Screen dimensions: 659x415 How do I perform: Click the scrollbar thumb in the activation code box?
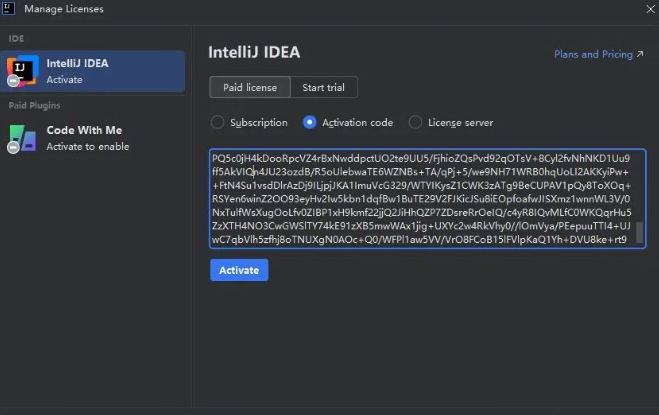639,233
